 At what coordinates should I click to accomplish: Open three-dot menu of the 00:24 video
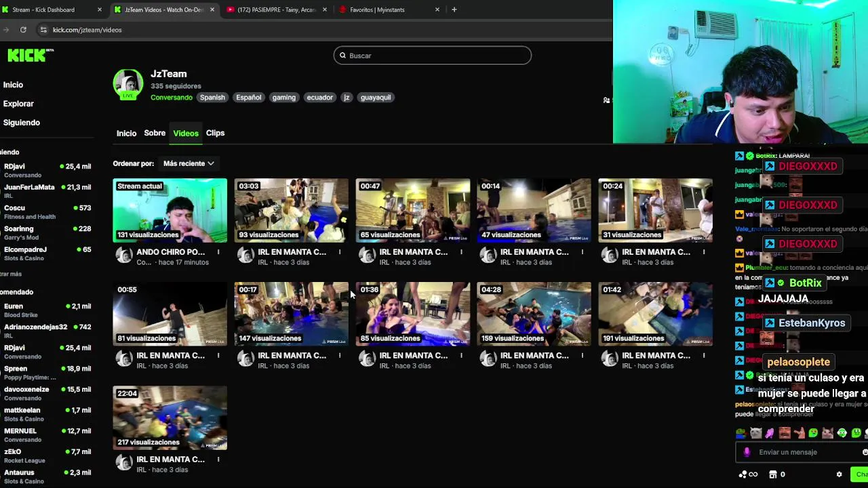tap(704, 252)
